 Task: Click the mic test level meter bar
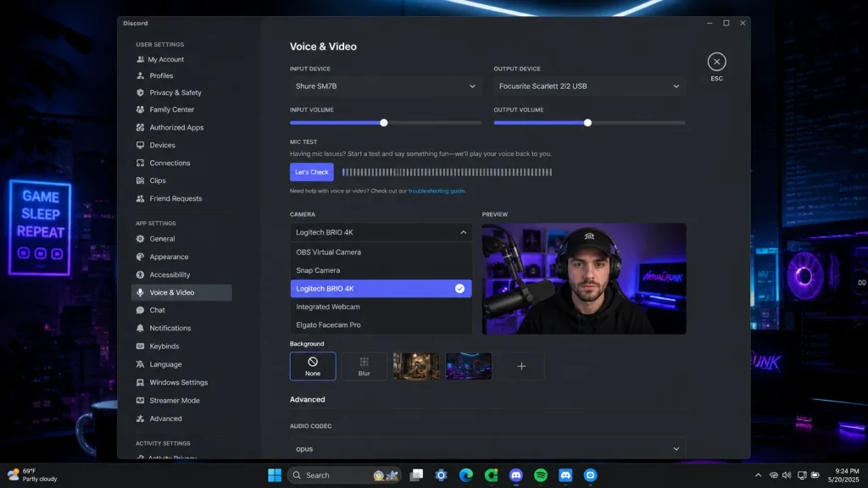click(x=448, y=172)
